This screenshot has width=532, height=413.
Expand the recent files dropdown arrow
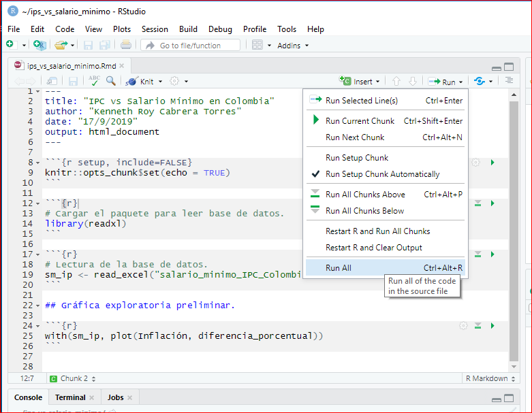pos(73,46)
